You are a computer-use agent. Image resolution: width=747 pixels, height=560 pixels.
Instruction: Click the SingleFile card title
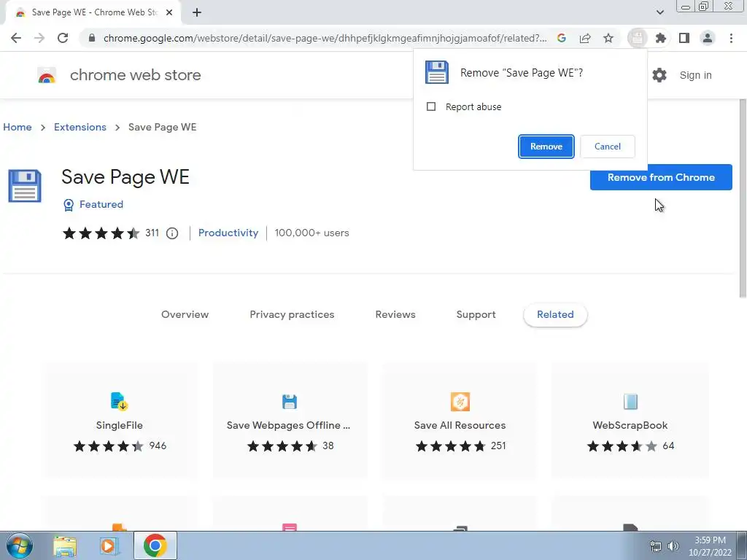(119, 425)
